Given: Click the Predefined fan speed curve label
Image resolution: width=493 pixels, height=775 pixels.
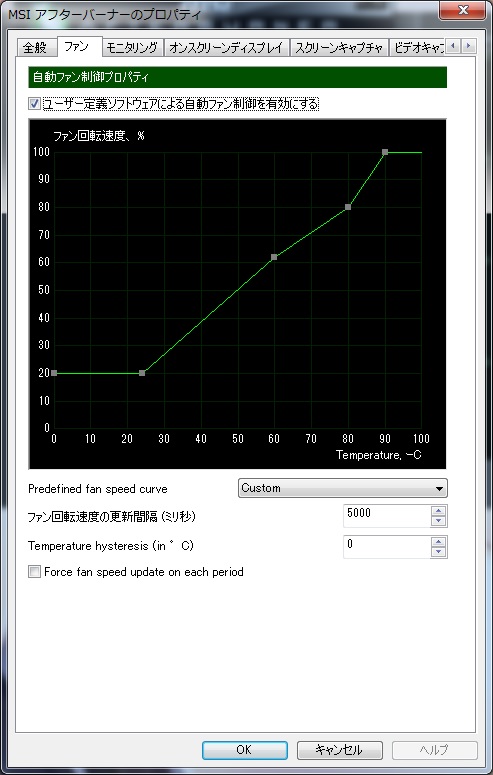Looking at the screenshot, I should tap(98, 489).
